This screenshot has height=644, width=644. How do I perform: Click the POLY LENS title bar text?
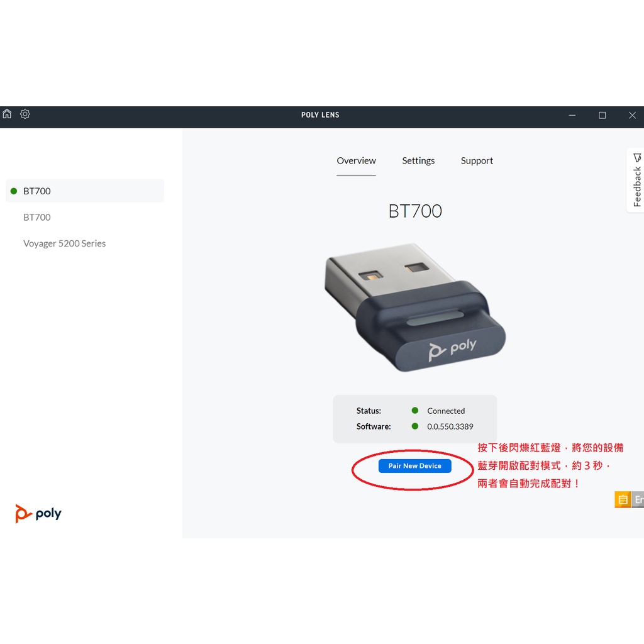[320, 115]
